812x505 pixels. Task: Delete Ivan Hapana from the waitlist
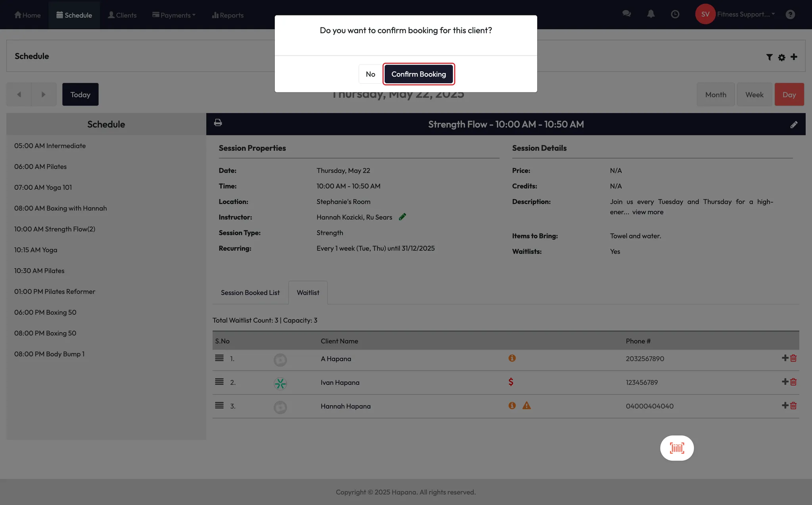click(x=793, y=382)
